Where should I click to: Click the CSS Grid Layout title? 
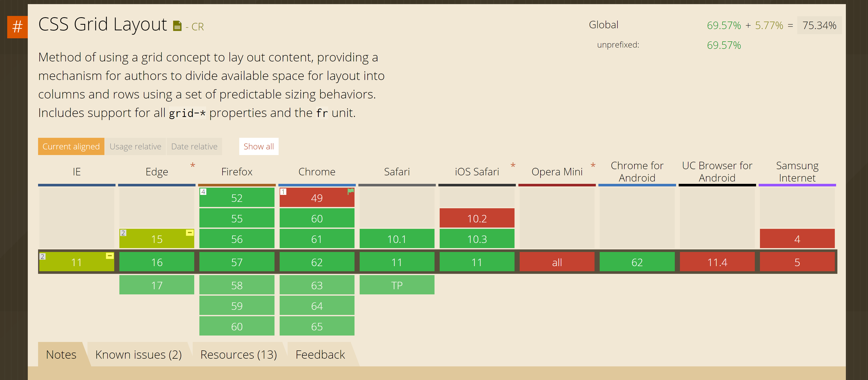point(102,24)
